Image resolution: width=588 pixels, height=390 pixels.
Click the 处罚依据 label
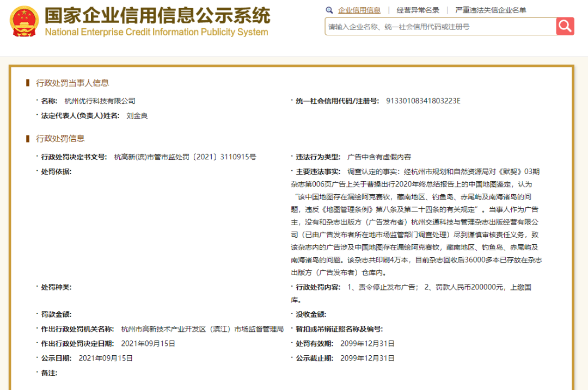point(56,171)
